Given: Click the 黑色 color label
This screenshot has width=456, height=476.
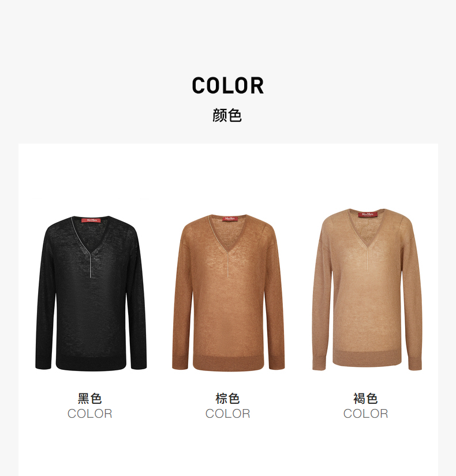Looking at the screenshot, I should click(x=89, y=398).
